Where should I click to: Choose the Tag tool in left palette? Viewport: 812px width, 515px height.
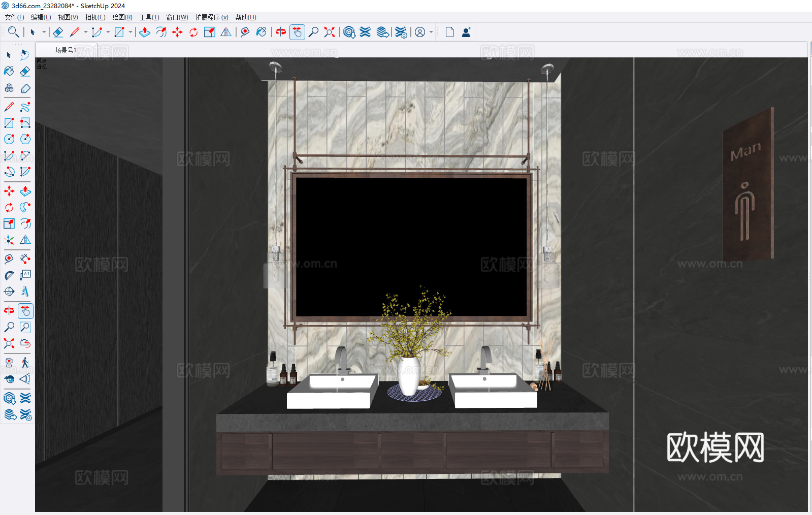tap(25, 88)
